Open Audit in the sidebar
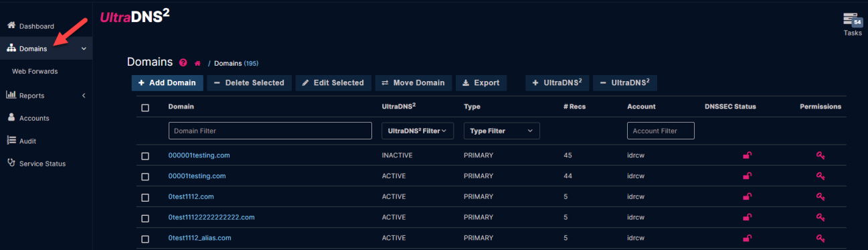Viewport: 868px width, 250px height. click(27, 141)
